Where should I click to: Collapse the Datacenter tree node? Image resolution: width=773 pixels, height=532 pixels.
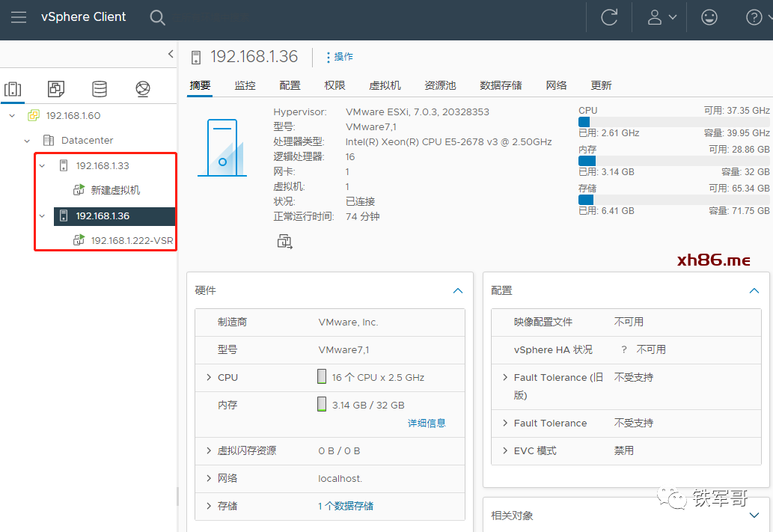(x=28, y=141)
